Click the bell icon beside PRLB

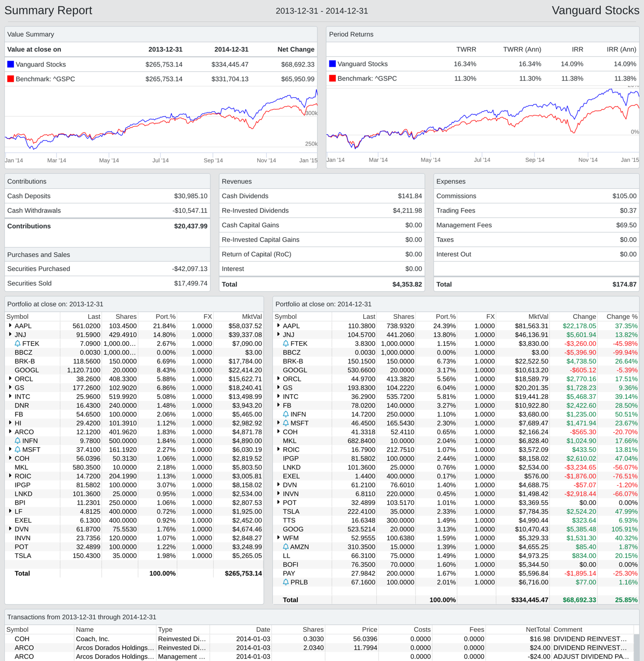point(285,582)
